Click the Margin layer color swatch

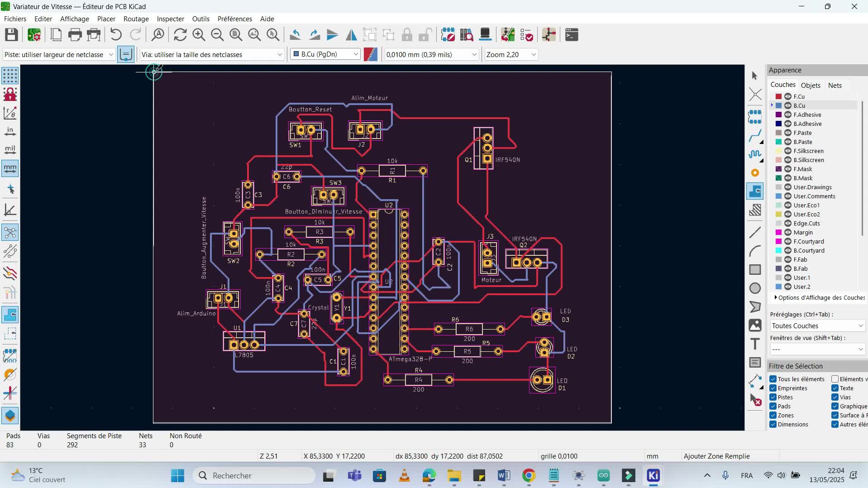tap(779, 232)
